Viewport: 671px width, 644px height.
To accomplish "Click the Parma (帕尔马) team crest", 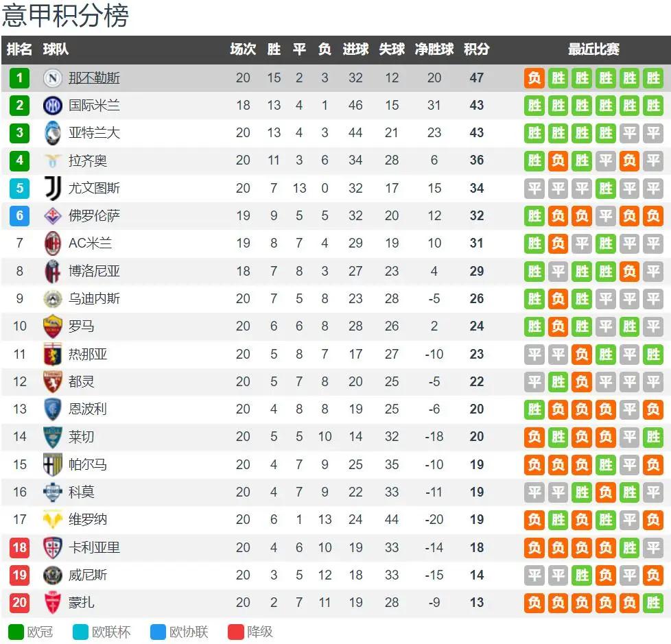I will (x=53, y=464).
